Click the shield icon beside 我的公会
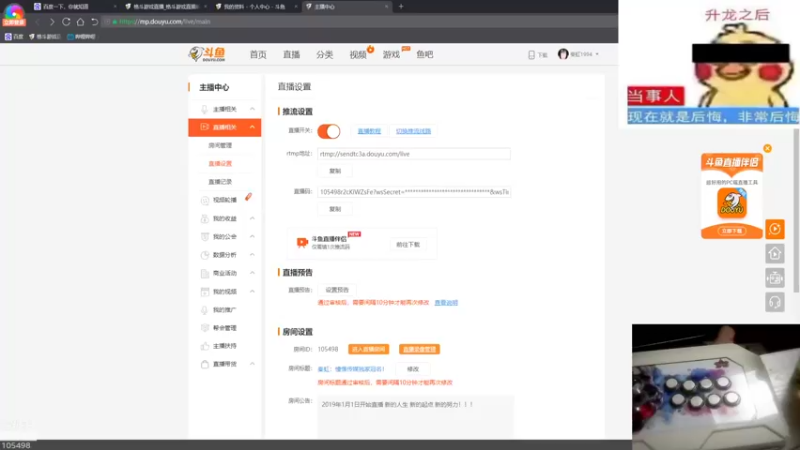800x450 pixels. [x=205, y=237]
